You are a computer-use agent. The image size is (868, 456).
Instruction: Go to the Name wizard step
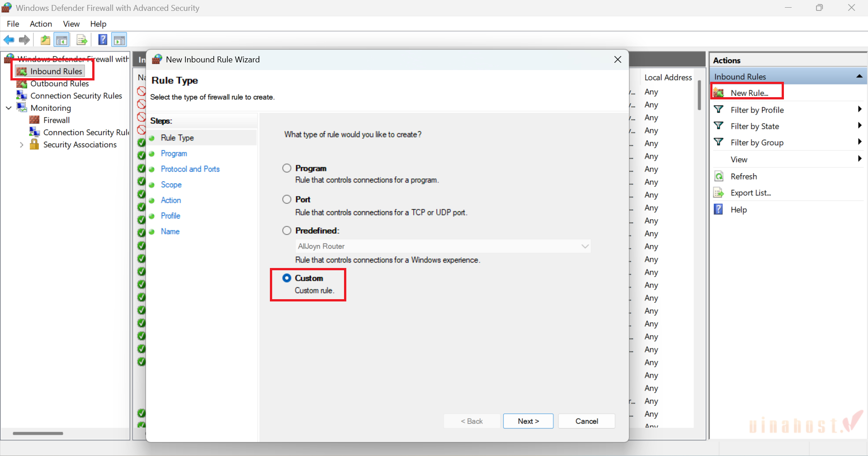(170, 231)
